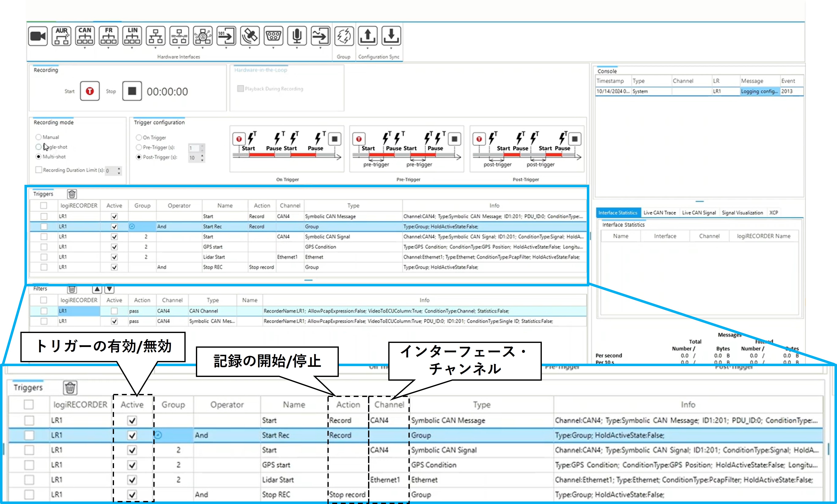The height and width of the screenshot is (504, 837).
Task: Open dropdown arrow under CAN icon
Action: point(85,48)
